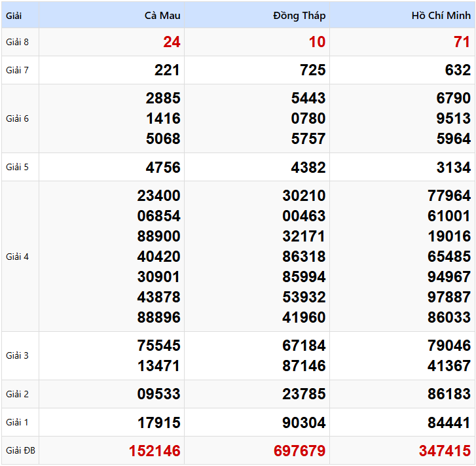Select number 2885 in Cà Mau column
The image size is (476, 466).
pos(163,98)
